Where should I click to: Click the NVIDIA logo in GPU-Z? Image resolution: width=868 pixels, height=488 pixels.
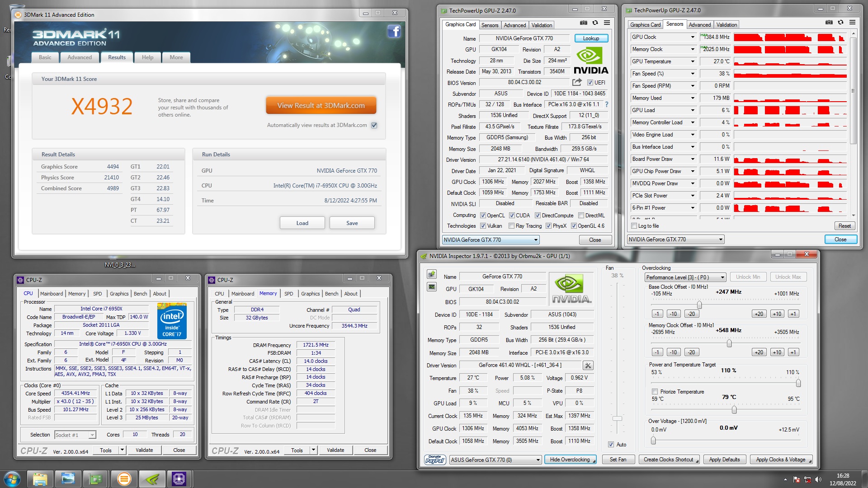591,61
